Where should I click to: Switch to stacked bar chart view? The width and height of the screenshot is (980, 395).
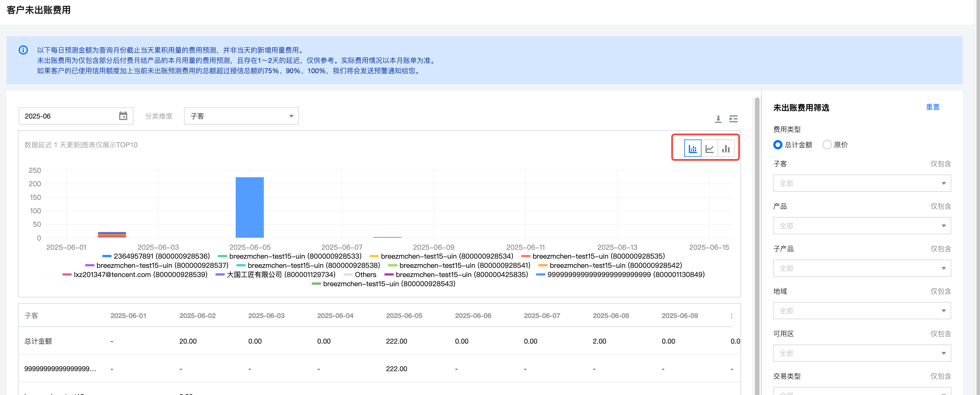pyautogui.click(x=692, y=148)
